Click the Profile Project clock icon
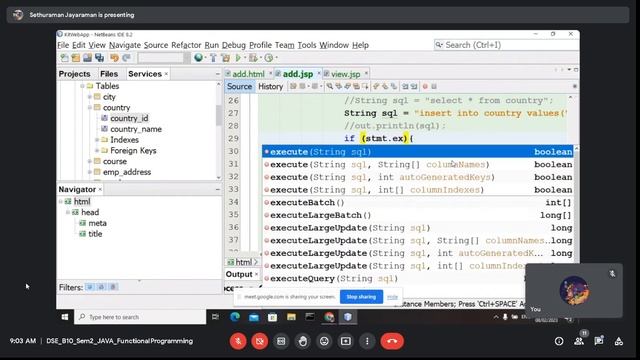Image resolution: width=640 pixels, height=360 pixels. (269, 58)
